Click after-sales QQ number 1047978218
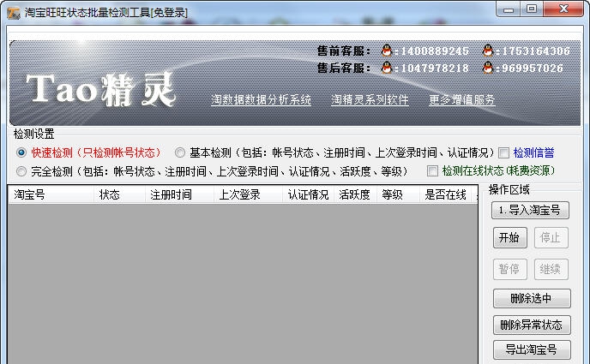This screenshot has width=590, height=364. [435, 68]
